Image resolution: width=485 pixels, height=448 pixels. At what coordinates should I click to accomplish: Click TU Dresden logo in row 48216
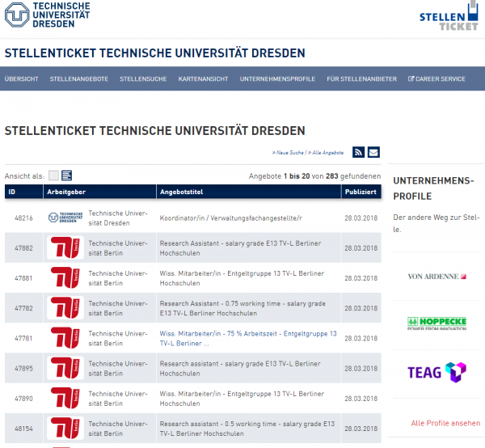(65, 218)
